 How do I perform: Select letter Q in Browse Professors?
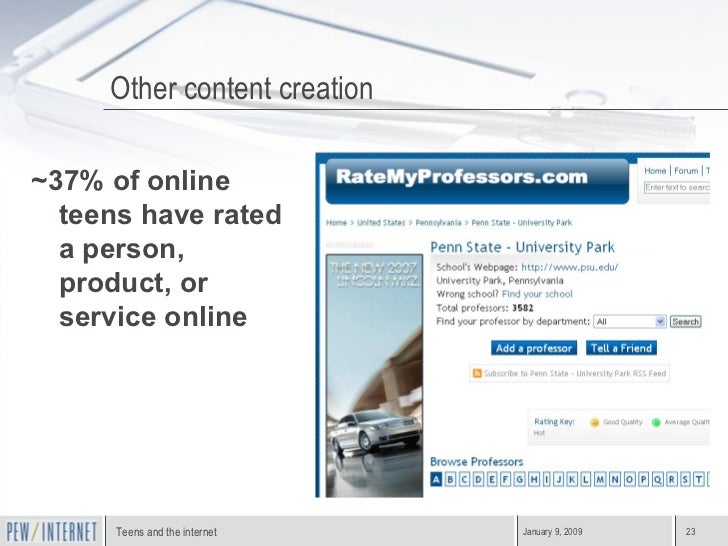coord(657,479)
